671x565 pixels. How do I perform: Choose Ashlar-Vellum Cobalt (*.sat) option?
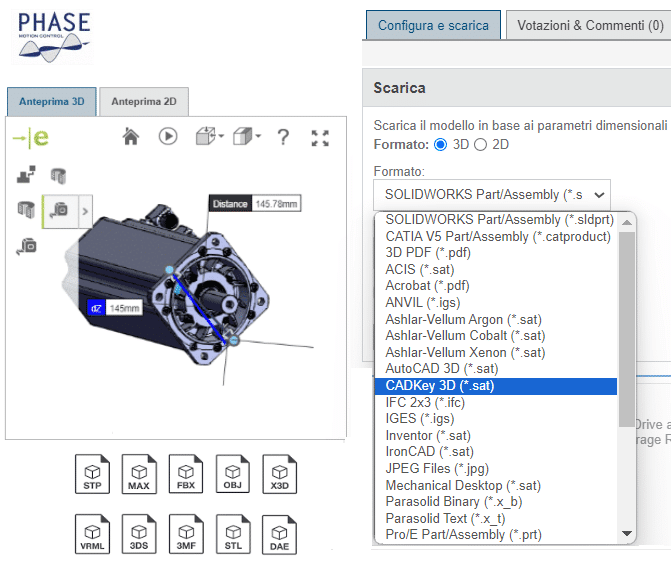496,336
